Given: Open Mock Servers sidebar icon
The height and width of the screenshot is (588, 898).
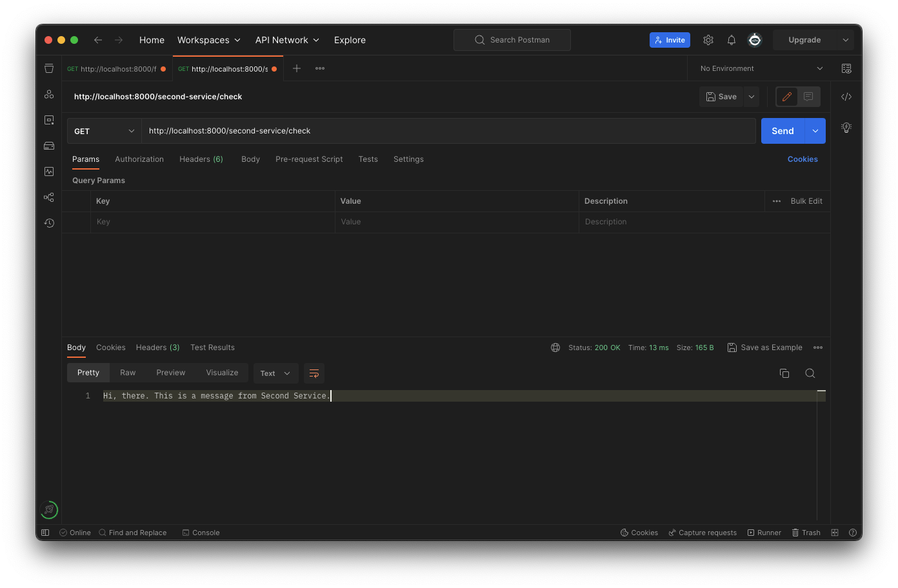Looking at the screenshot, I should point(49,146).
